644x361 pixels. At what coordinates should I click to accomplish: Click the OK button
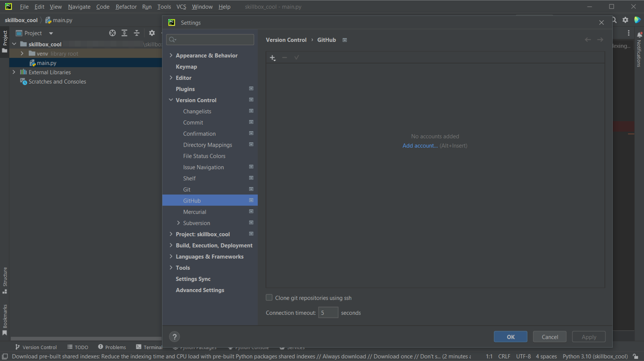[511, 337]
